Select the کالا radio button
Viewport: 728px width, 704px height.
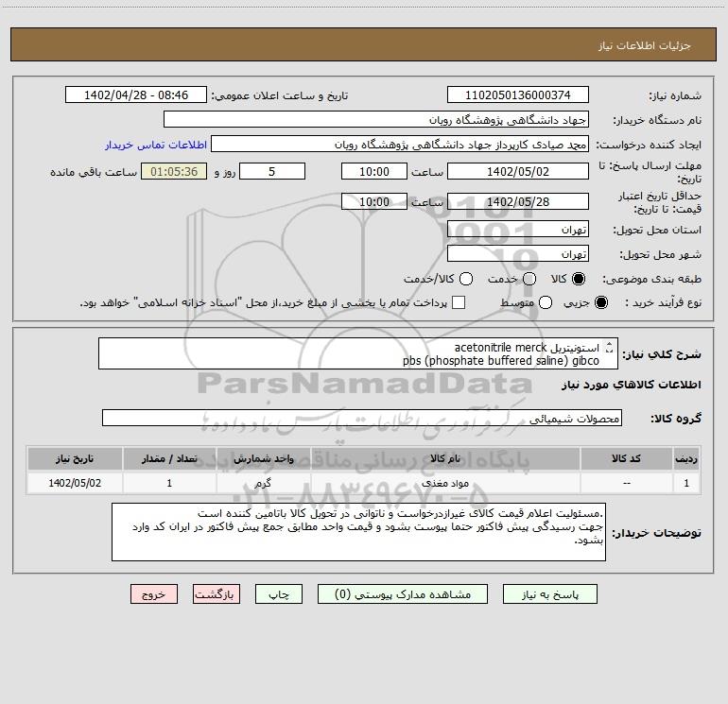579,279
